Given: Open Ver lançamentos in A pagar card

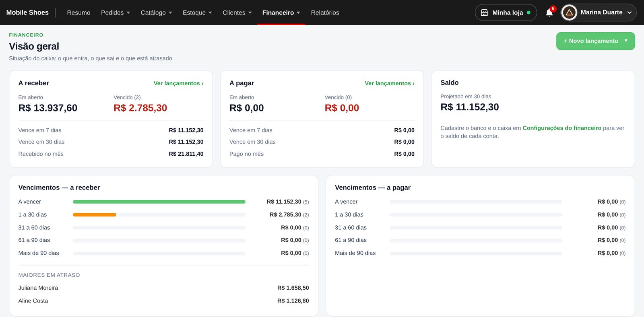Looking at the screenshot, I should [390, 83].
